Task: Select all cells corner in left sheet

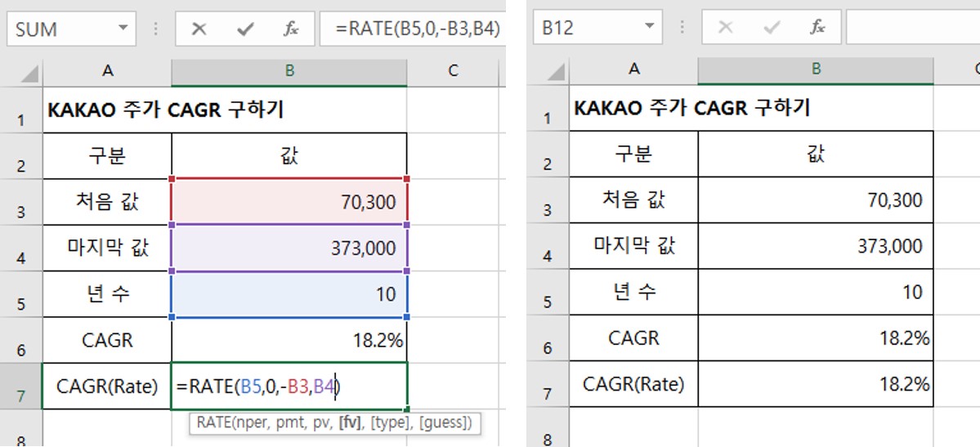Action: [29, 73]
